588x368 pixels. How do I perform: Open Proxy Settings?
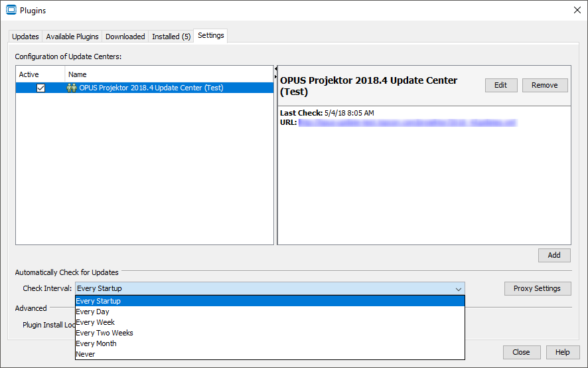coord(538,288)
